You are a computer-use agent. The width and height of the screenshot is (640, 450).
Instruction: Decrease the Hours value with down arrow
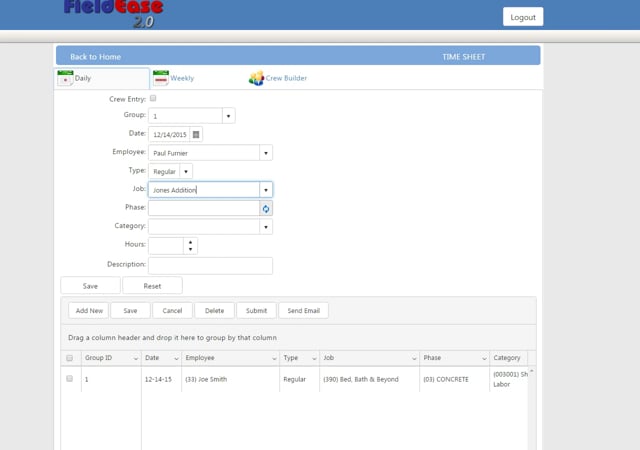click(x=190, y=250)
